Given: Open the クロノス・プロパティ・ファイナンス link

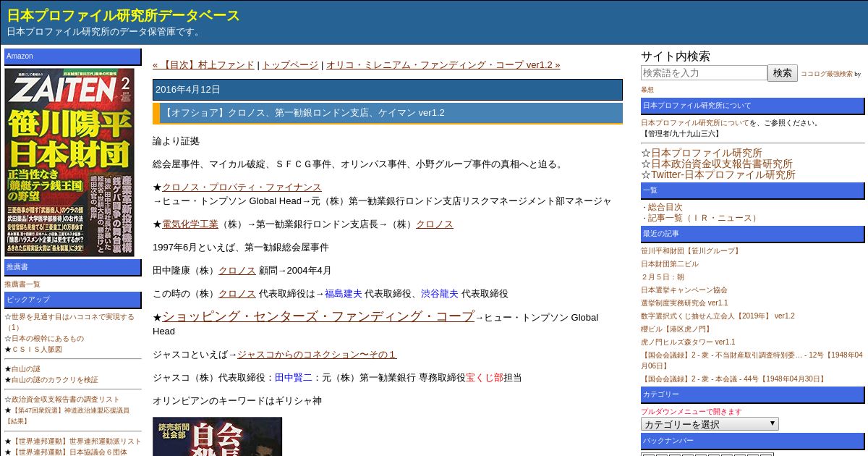Looking at the screenshot, I should click(x=242, y=187).
